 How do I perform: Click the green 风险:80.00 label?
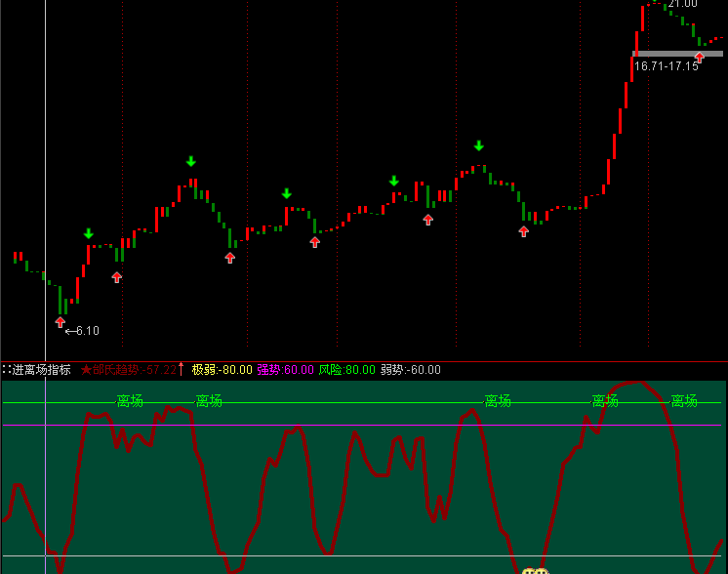tap(346, 370)
